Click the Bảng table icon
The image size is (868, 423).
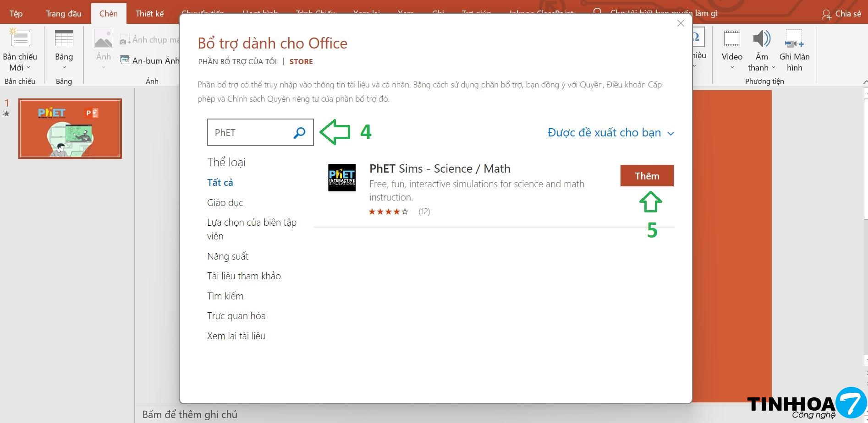tap(64, 39)
